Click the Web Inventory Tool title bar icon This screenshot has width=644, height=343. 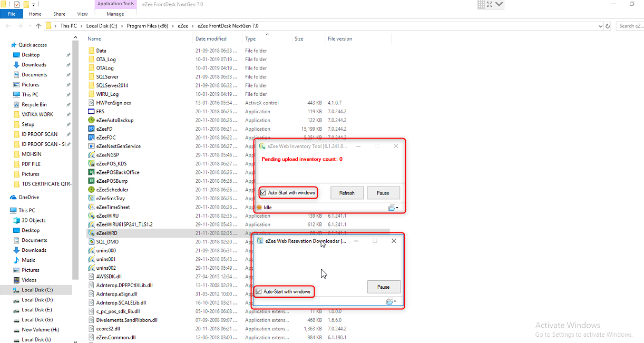[x=262, y=146]
